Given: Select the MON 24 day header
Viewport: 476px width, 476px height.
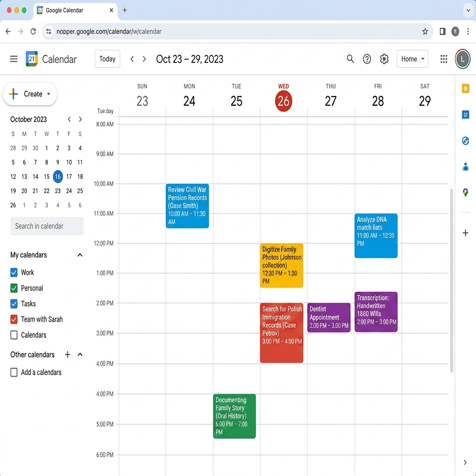Looking at the screenshot, I should click(189, 95).
